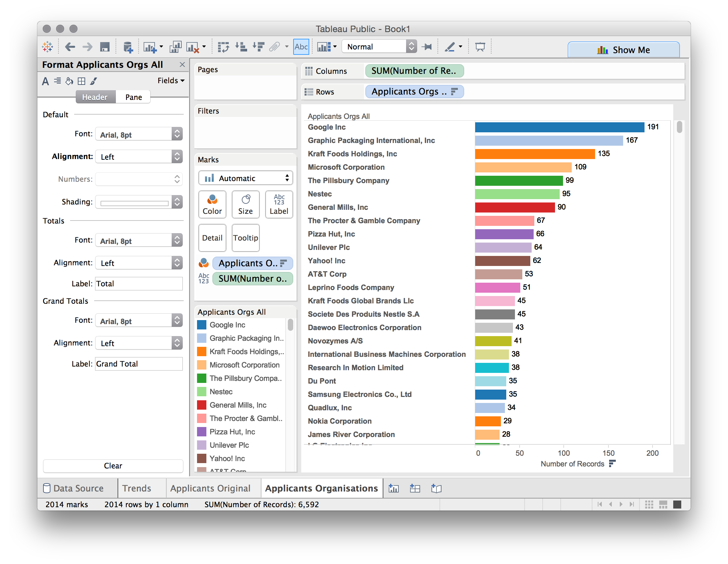This screenshot has width=728, height=564.
Task: Click the Totals Label input field
Action: pos(139,284)
